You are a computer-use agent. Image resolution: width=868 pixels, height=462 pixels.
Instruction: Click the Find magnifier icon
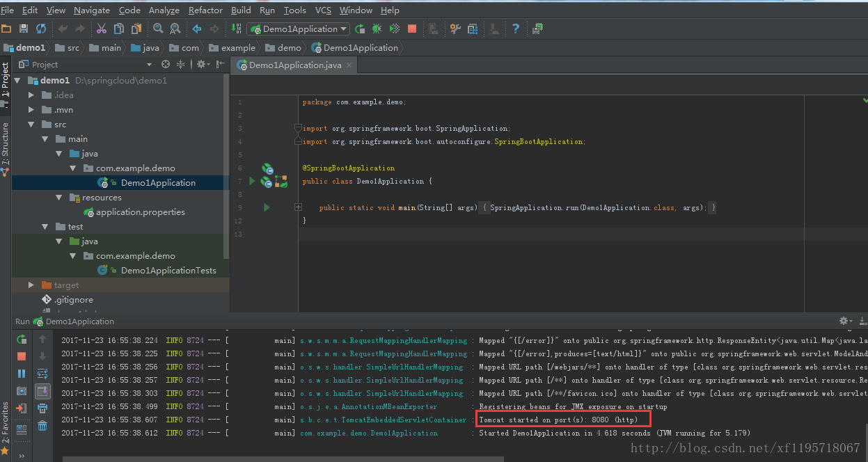pos(159,29)
